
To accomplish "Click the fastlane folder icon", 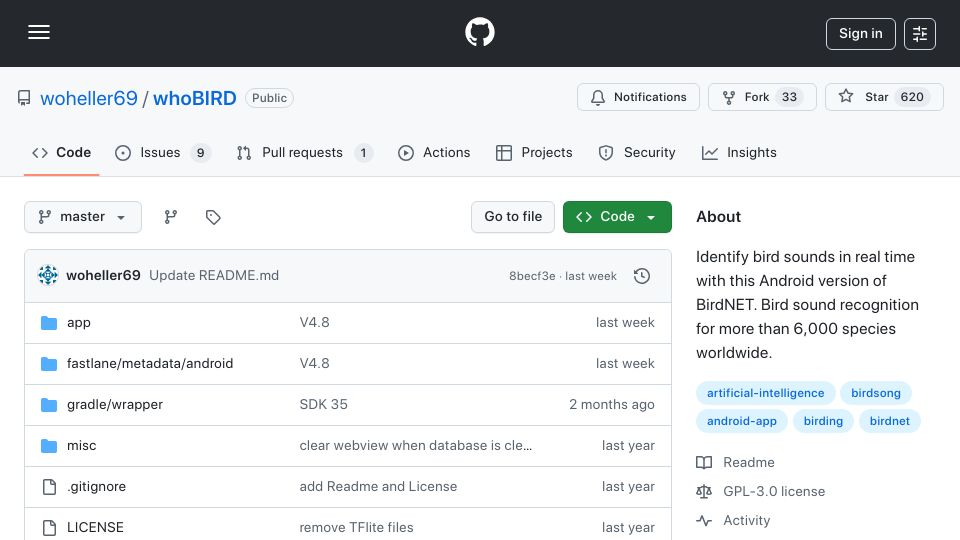I will tap(49, 364).
